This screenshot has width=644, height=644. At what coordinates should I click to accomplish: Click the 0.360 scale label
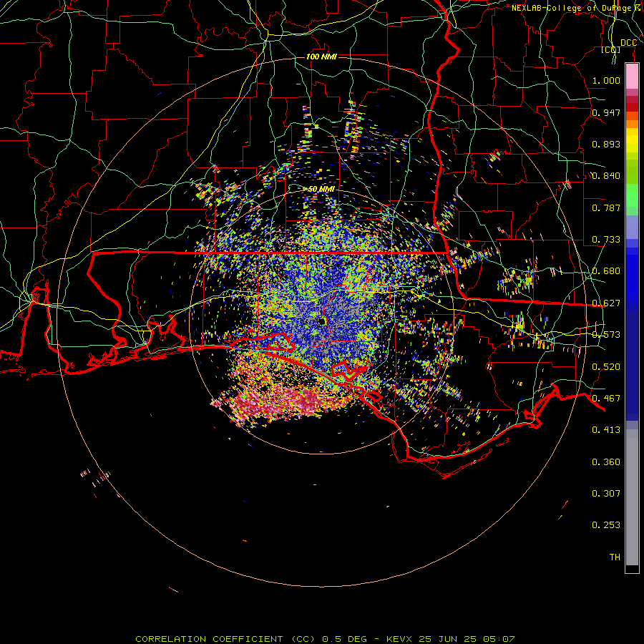(606, 462)
